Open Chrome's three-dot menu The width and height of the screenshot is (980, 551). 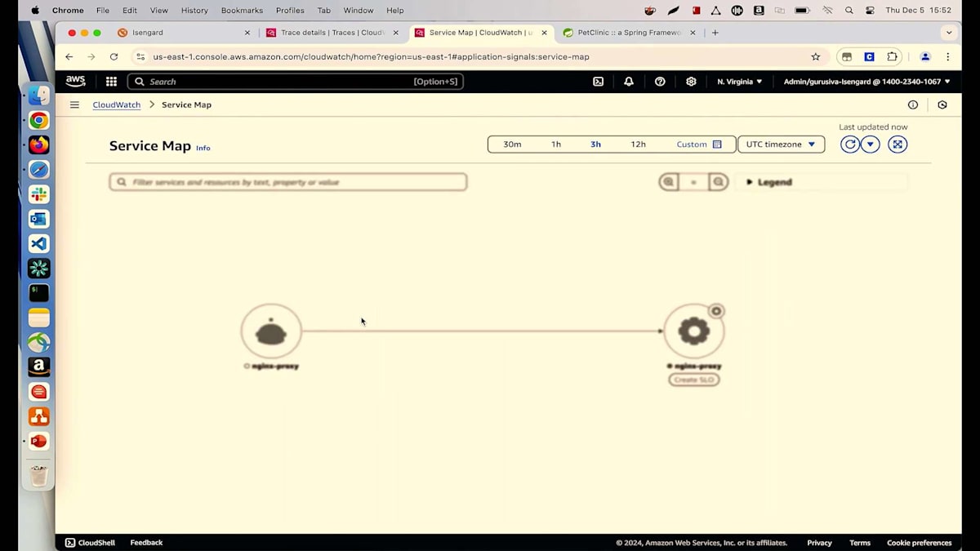947,56
